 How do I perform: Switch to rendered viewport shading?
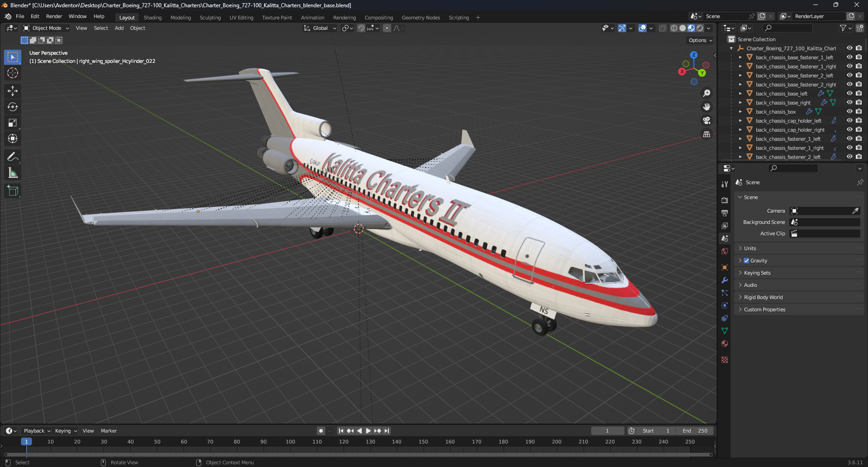click(700, 28)
